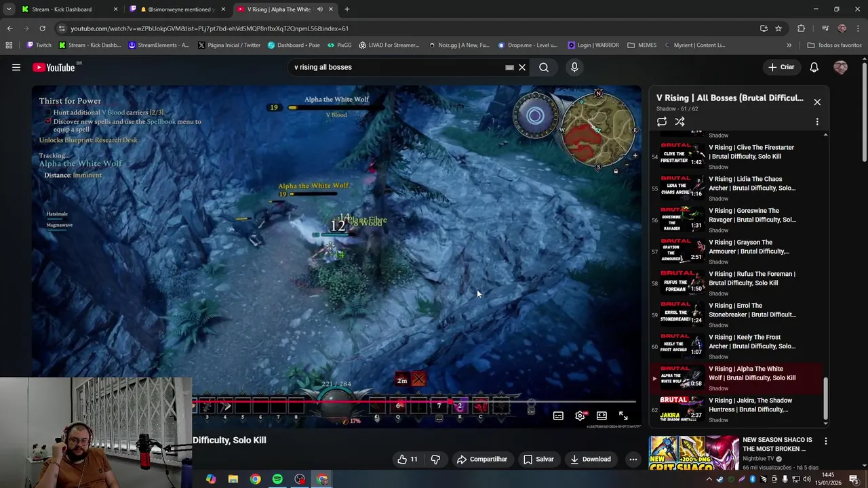The image size is (868, 488).
Task: Go back in browser history
Action: click(9, 28)
